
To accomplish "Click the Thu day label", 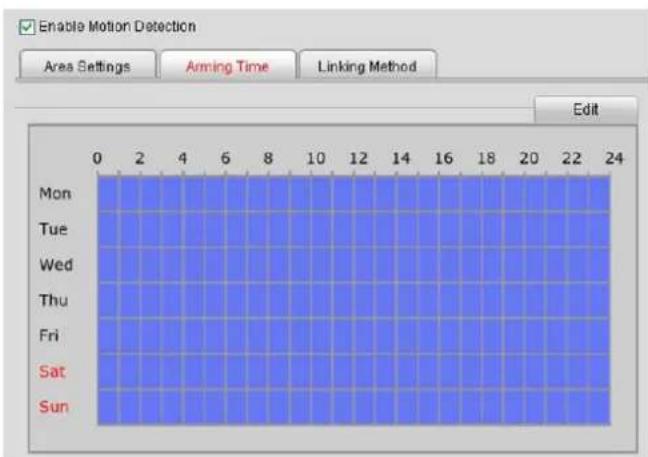I will coord(53,300).
